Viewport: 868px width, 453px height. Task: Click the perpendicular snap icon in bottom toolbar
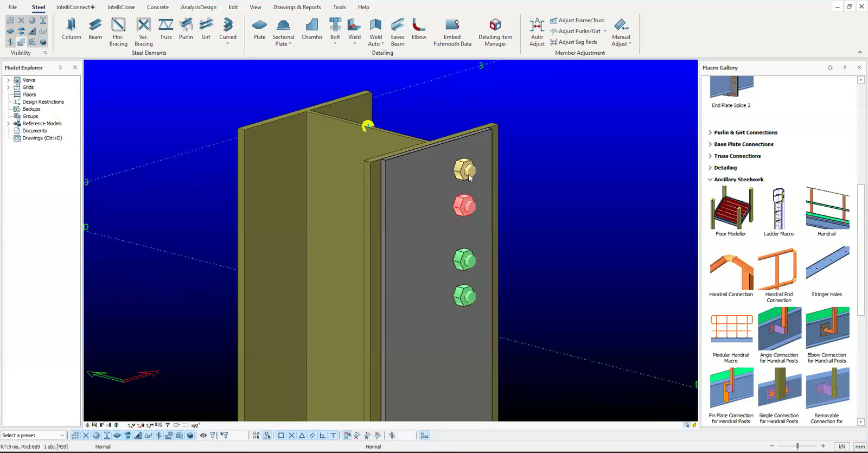[322, 435]
